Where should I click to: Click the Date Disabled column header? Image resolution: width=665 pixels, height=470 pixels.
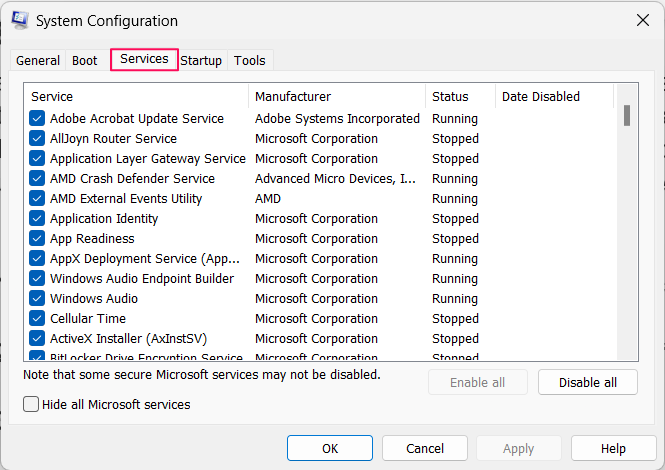click(553, 96)
